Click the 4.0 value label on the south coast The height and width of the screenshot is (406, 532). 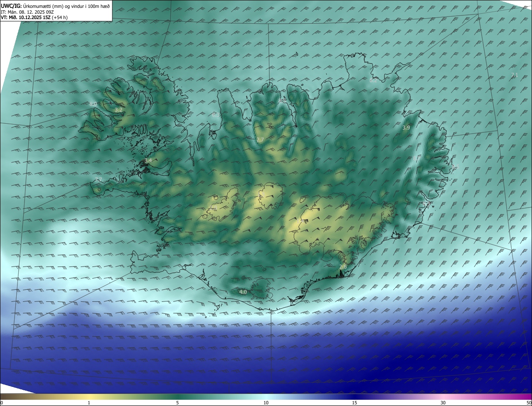(x=243, y=292)
